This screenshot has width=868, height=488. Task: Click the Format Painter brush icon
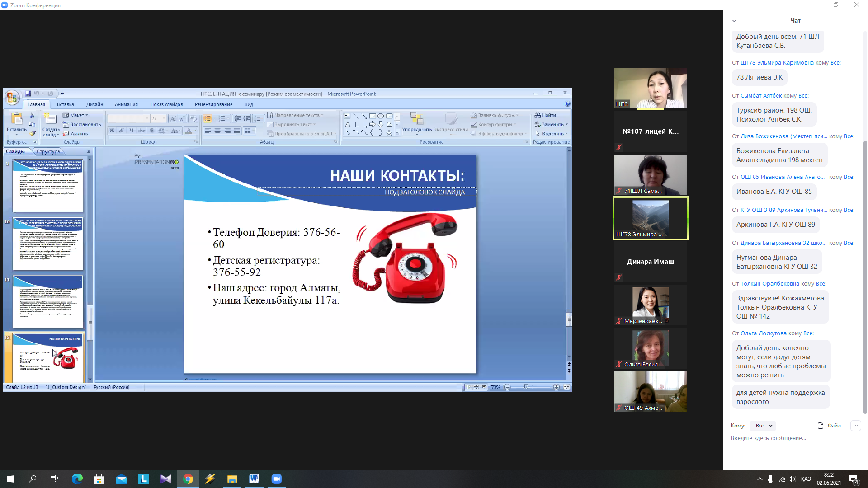32,133
